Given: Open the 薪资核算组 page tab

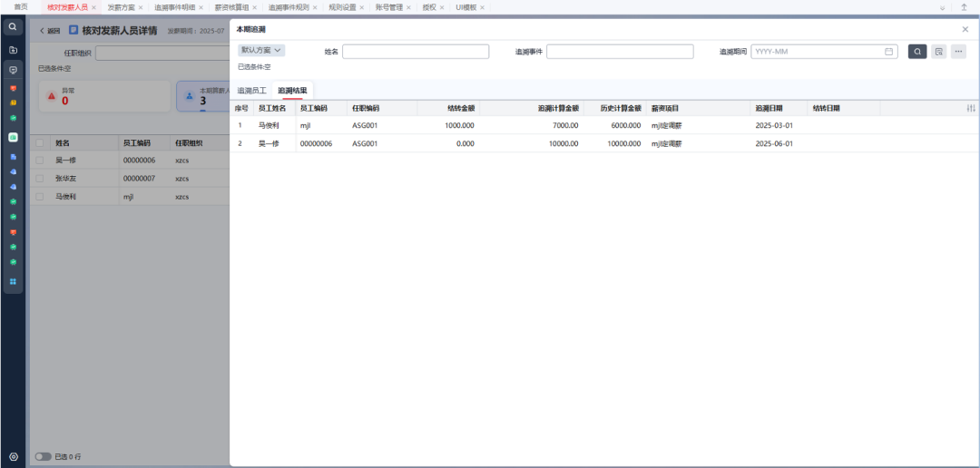Looking at the screenshot, I should pos(231,7).
